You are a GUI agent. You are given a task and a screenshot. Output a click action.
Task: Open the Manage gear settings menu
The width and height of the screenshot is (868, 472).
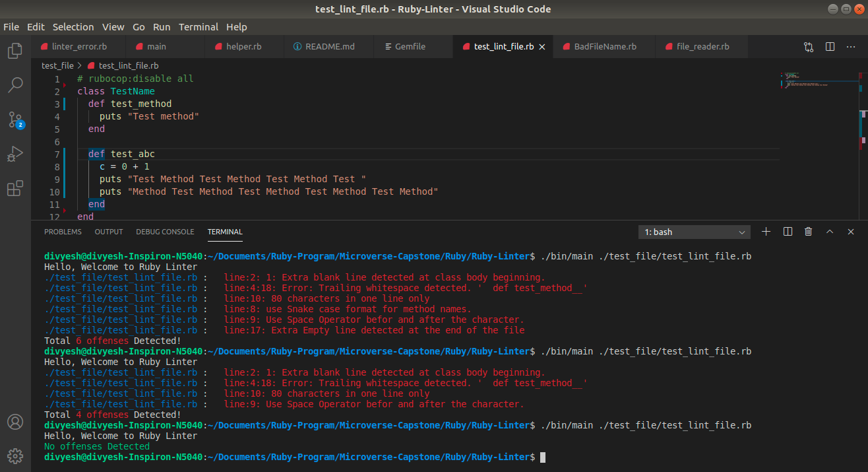point(15,455)
